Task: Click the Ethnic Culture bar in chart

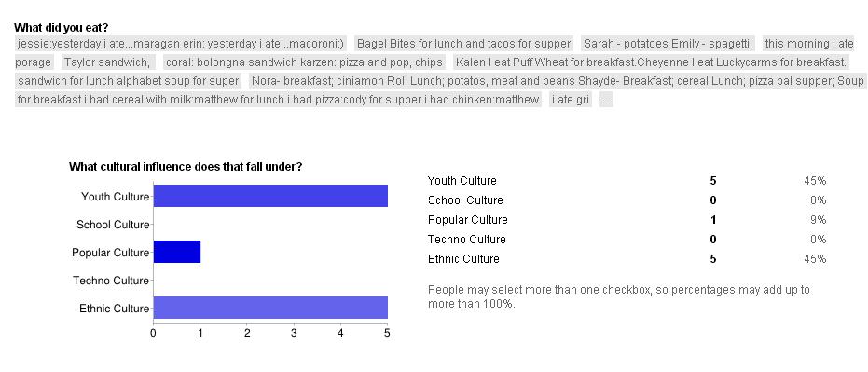Action: 270,308
